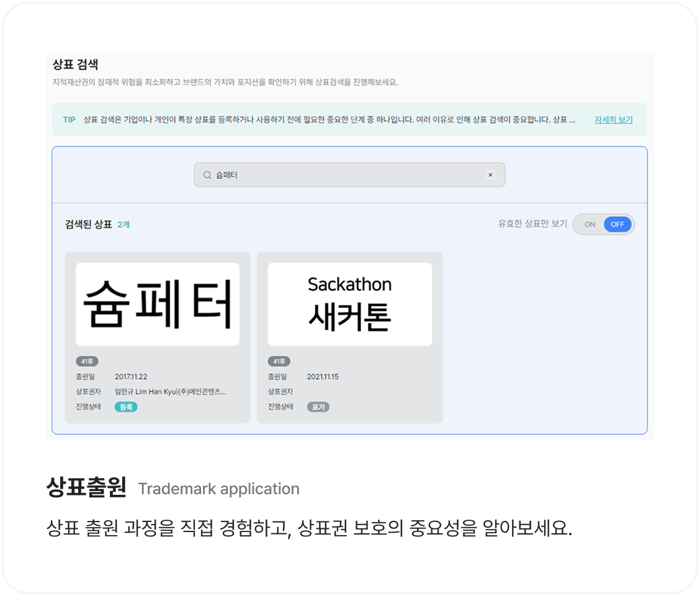The height and width of the screenshot is (596, 700).
Task: Click the 유효한 상표만 보기 label
Action: coord(532,224)
